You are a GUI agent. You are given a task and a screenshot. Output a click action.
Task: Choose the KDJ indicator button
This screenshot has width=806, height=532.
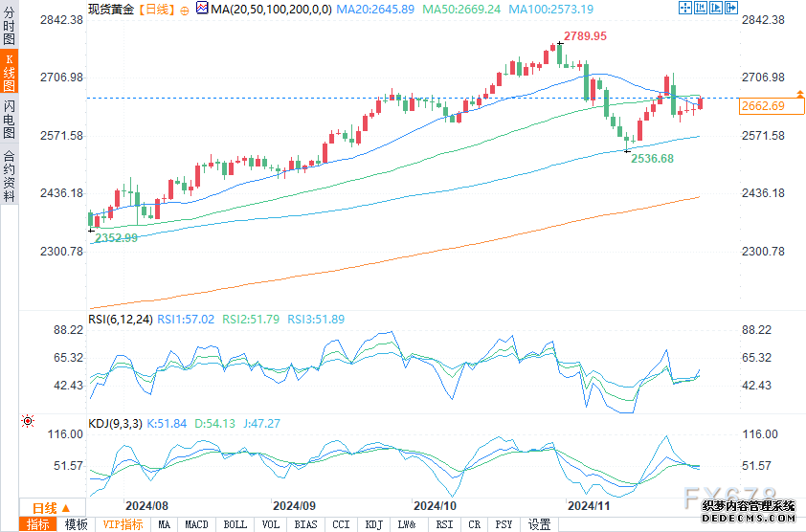click(373, 524)
